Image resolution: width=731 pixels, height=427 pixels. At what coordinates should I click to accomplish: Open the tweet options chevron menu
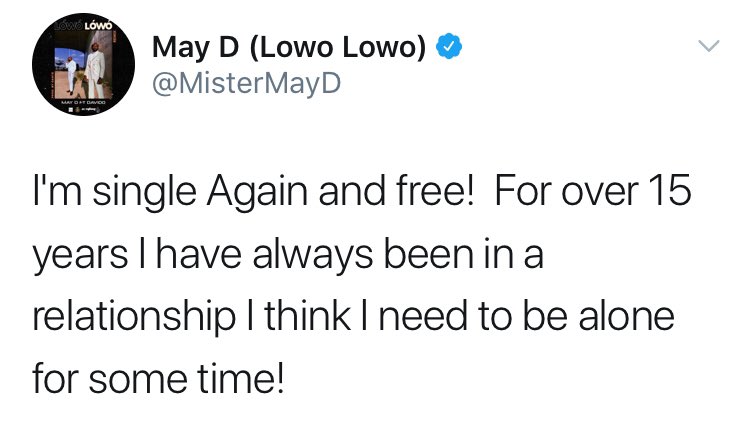(707, 47)
